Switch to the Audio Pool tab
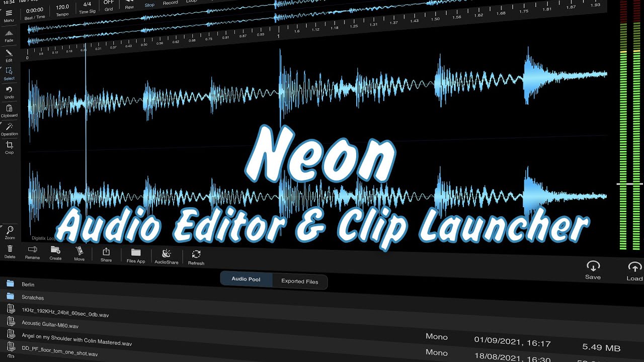 click(246, 279)
